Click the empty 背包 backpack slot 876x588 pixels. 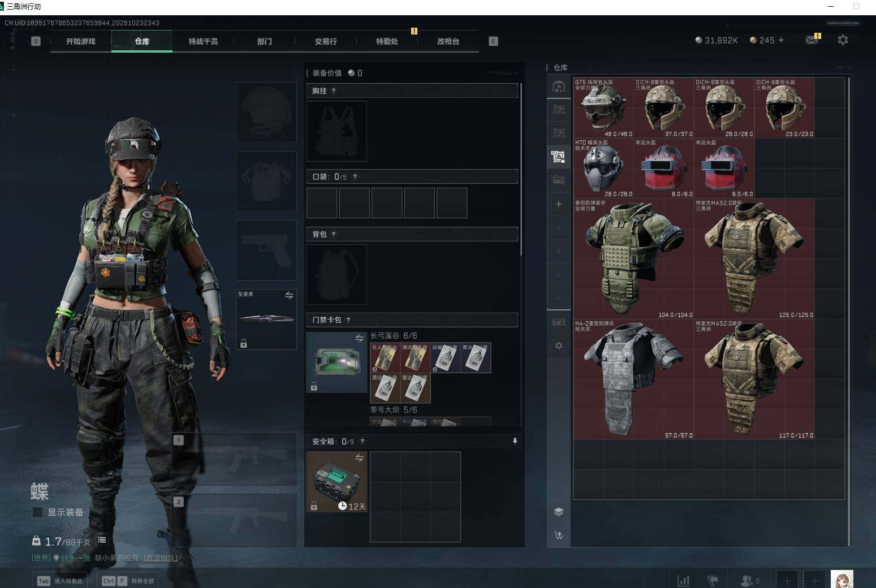pyautogui.click(x=336, y=274)
